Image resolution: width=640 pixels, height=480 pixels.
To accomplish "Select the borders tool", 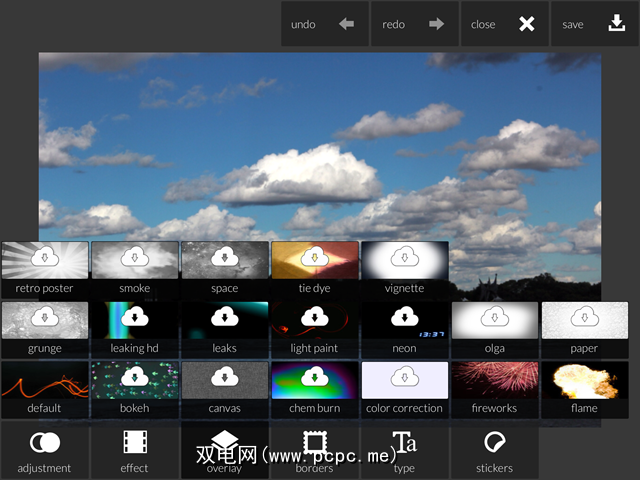I will 314,450.
